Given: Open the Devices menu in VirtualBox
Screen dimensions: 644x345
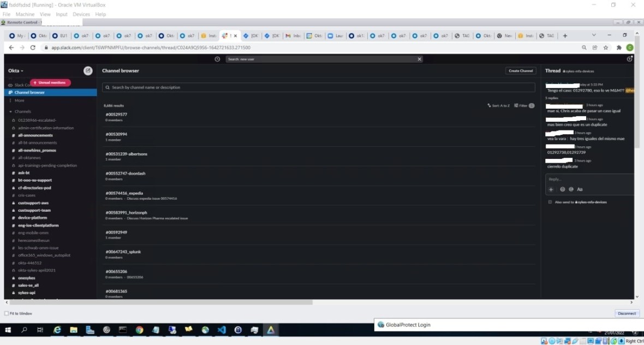Looking at the screenshot, I should [x=81, y=14].
